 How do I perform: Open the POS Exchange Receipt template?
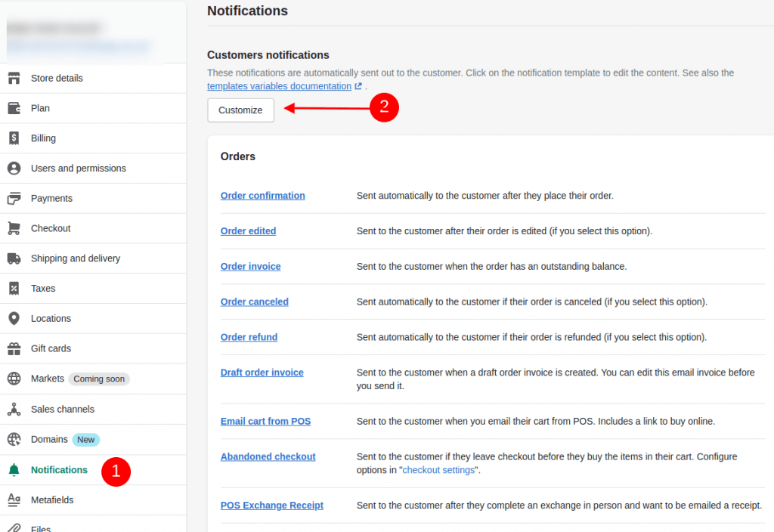pos(271,506)
